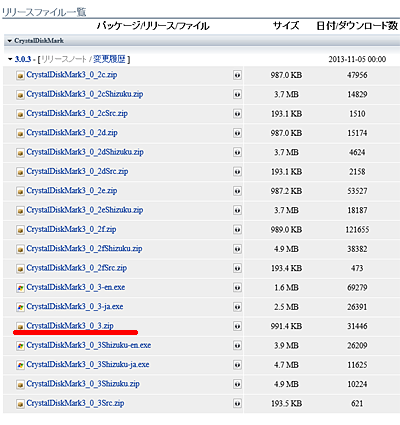The height and width of the screenshot is (425, 400).
Task: Download CrystalDiskMark3_0_2dSrc.zip
Action: point(77,171)
